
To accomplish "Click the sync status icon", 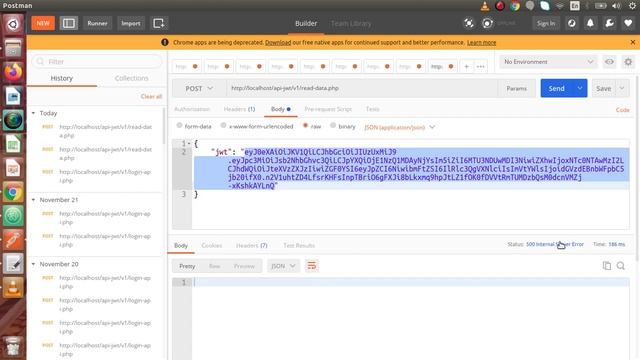I will [x=487, y=23].
